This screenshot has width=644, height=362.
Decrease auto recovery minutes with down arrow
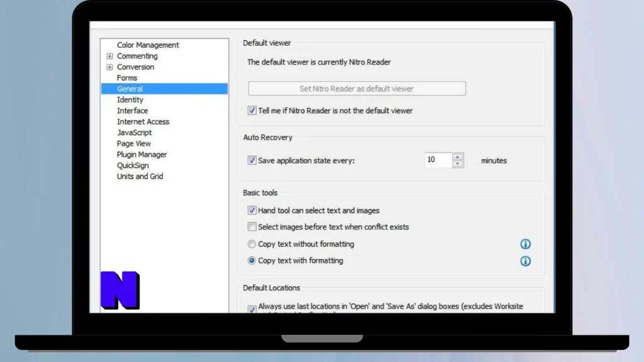point(458,164)
